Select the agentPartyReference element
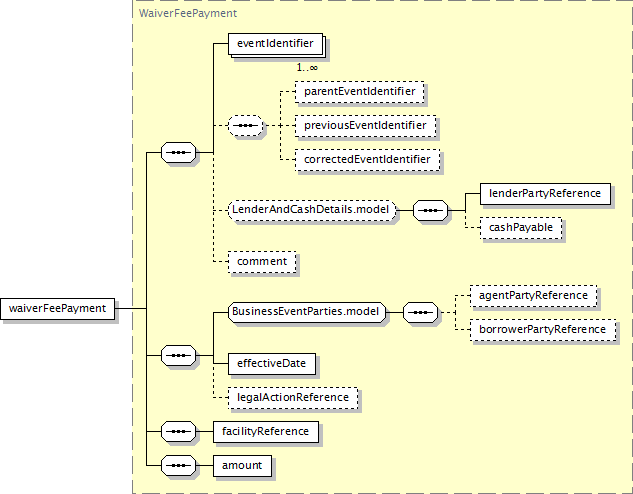The height and width of the screenshot is (494, 633). pyautogui.click(x=535, y=296)
